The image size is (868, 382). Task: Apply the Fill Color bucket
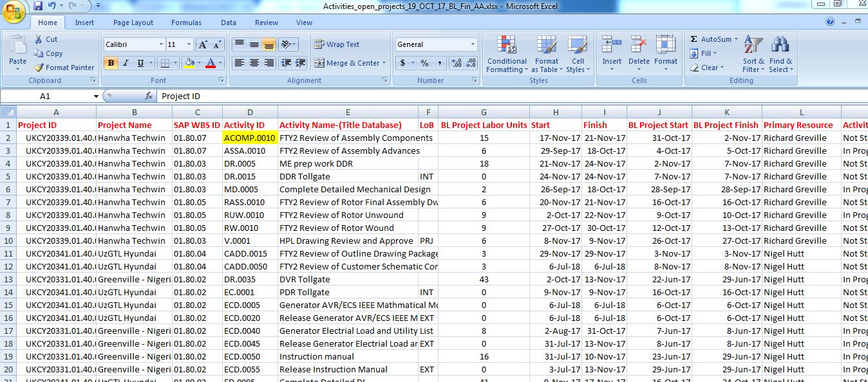pos(189,63)
